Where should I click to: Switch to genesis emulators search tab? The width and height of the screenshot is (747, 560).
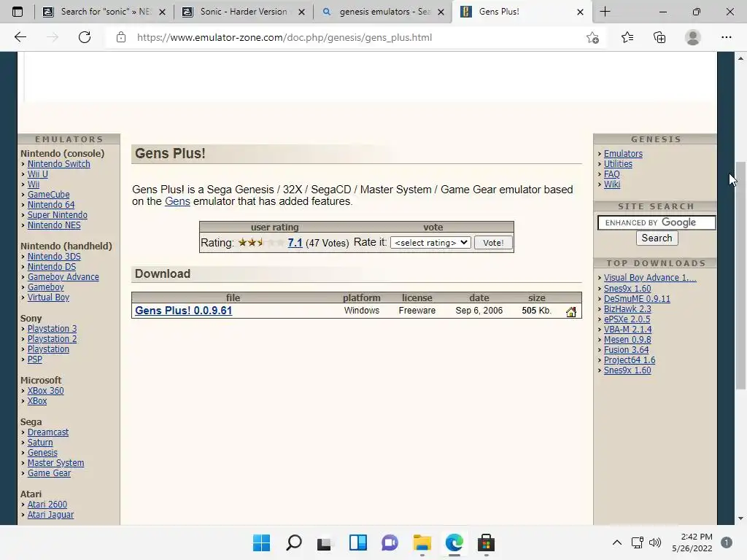pyautogui.click(x=382, y=12)
